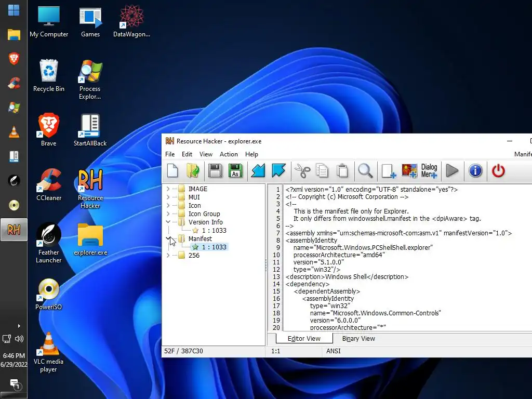Select 1 : 1033 under Version Info
The image size is (532, 399).
point(214,230)
